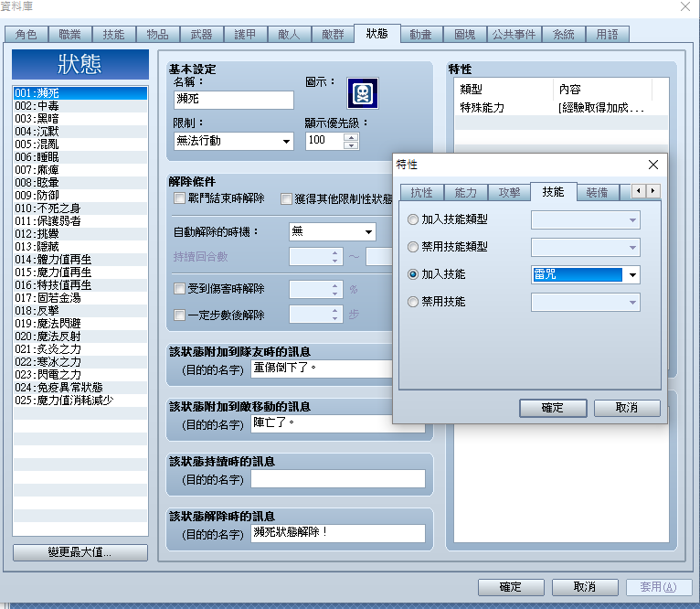Open the 動畫 tab
This screenshot has width=700, height=609.
click(421, 35)
